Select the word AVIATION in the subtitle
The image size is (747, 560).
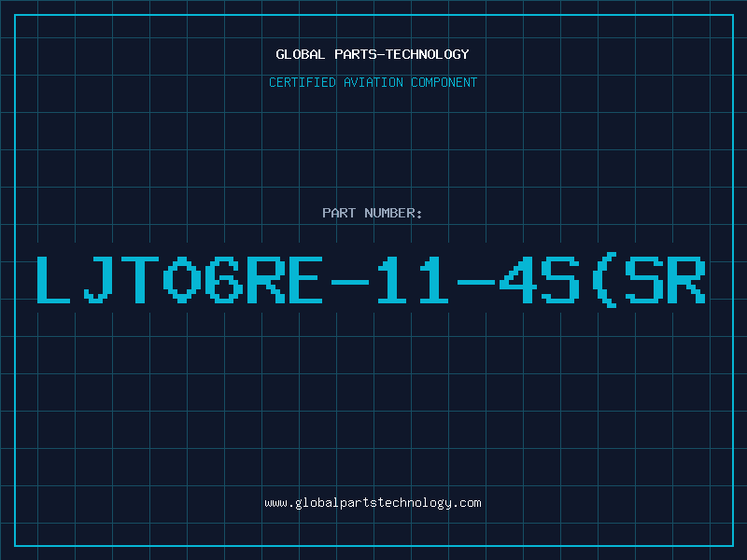pos(373,82)
